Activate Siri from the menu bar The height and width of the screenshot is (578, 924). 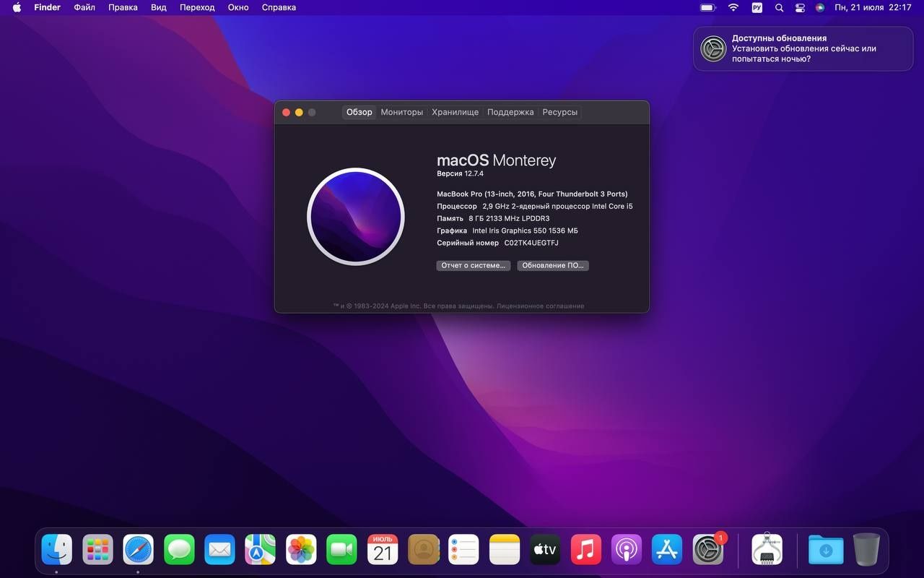click(820, 7)
